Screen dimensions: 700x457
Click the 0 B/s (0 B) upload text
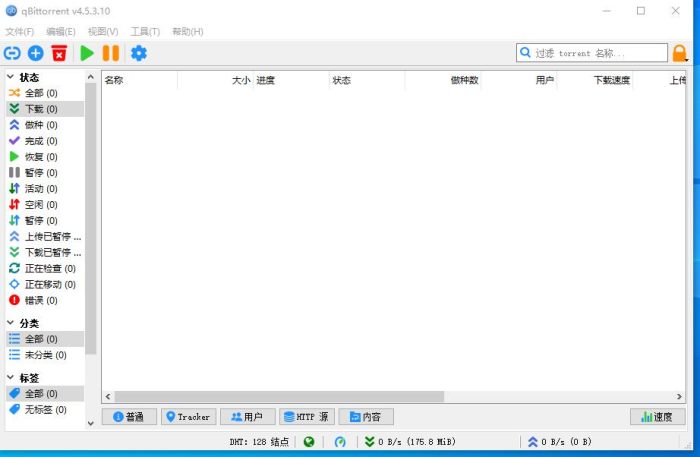point(567,442)
